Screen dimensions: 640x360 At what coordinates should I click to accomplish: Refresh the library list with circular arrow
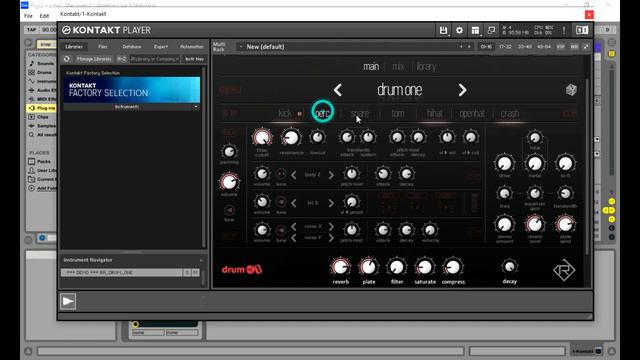pos(67,59)
